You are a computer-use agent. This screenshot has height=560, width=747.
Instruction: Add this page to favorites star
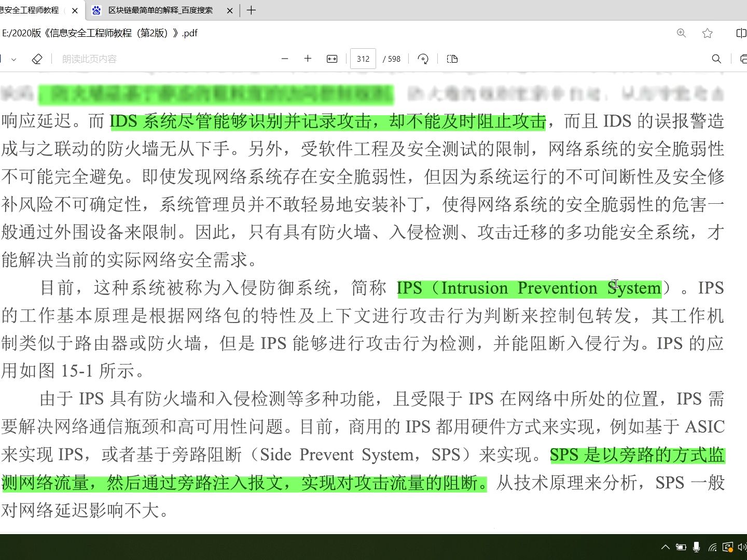[x=707, y=33]
